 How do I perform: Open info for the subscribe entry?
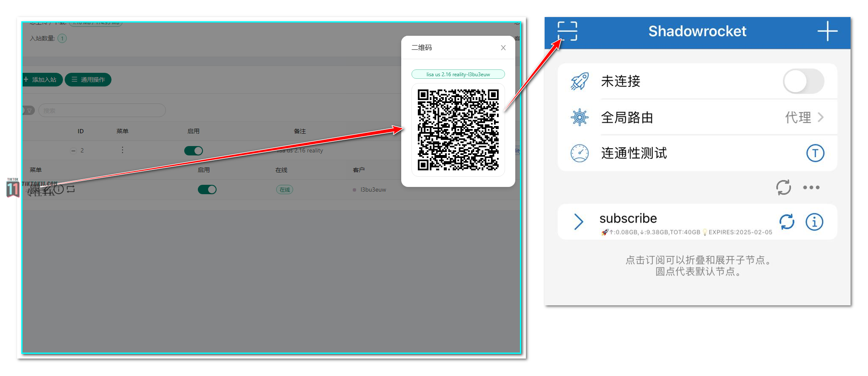pyautogui.click(x=814, y=222)
